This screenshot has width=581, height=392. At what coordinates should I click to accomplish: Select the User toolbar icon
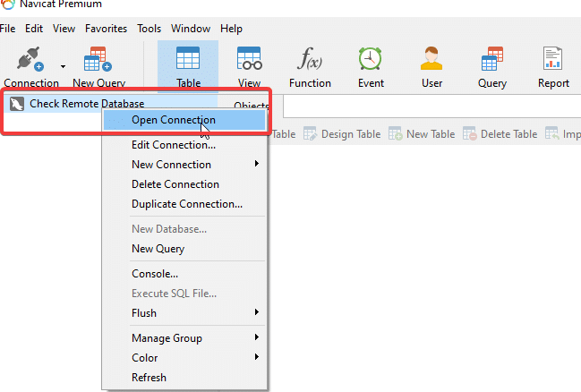(431, 63)
